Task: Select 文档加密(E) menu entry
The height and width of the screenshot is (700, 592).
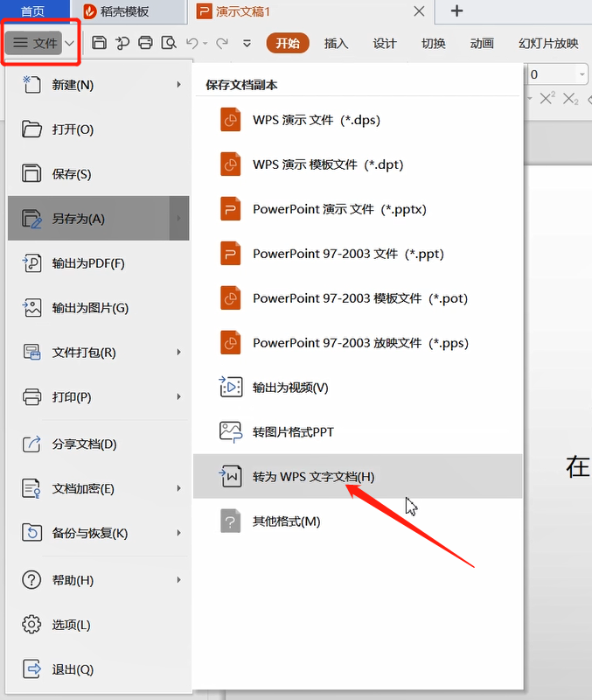Action: point(99,488)
